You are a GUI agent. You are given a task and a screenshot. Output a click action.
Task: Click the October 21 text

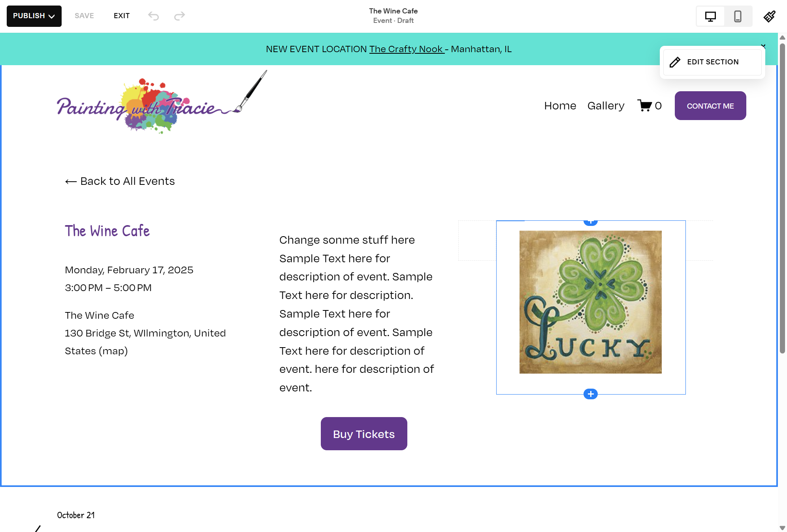point(76,515)
